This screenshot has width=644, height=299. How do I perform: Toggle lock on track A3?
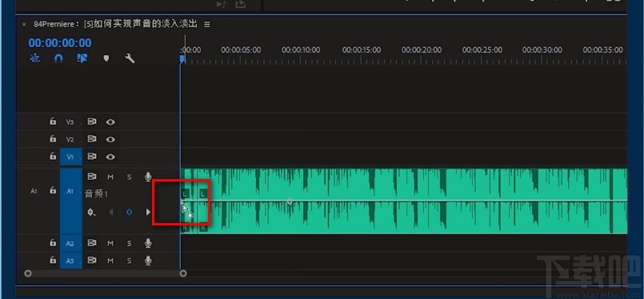[53, 261]
